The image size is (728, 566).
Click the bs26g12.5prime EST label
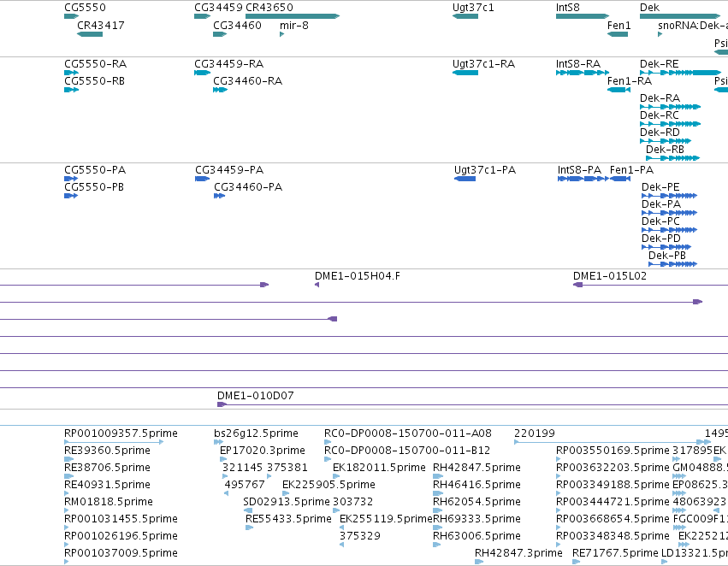257,433
